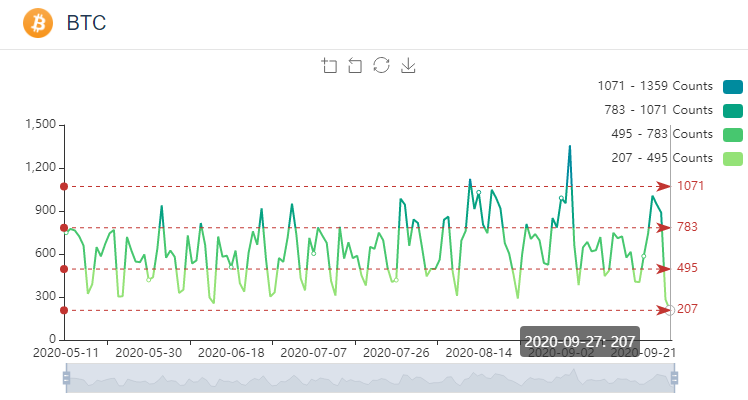This screenshot has height=400, width=748.
Task: Click the 1,500 y-axis label
Action: 41,124
